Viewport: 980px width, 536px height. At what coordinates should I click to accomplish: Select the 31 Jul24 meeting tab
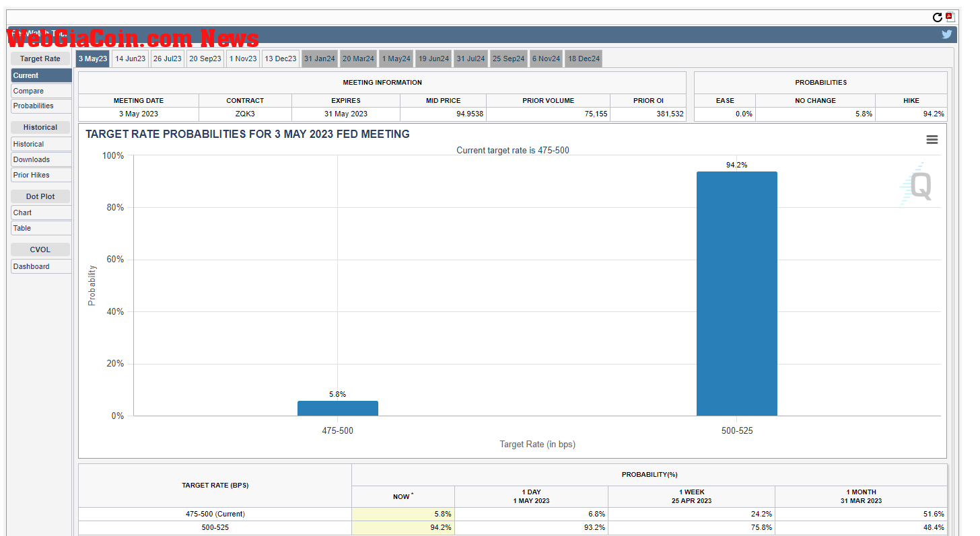click(x=470, y=59)
